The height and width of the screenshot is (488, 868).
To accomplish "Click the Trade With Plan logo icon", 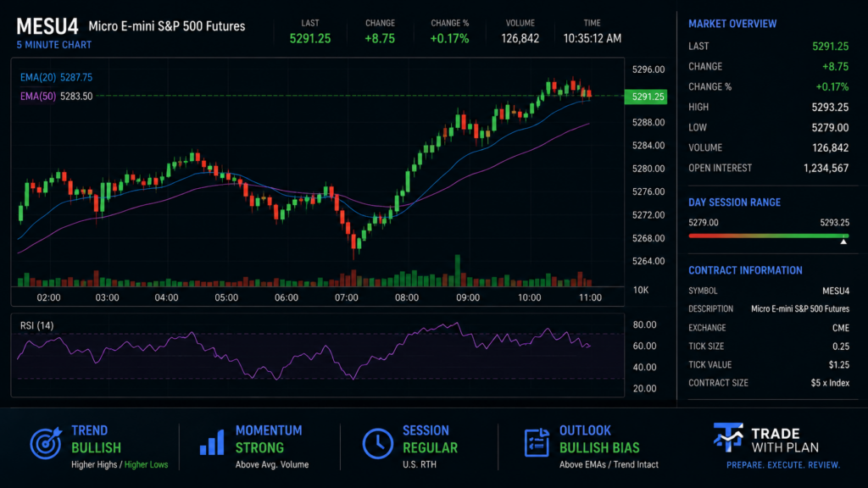I will [728, 437].
